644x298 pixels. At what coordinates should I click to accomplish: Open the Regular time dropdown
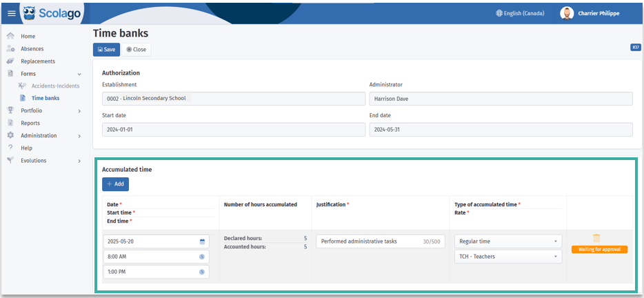point(508,241)
